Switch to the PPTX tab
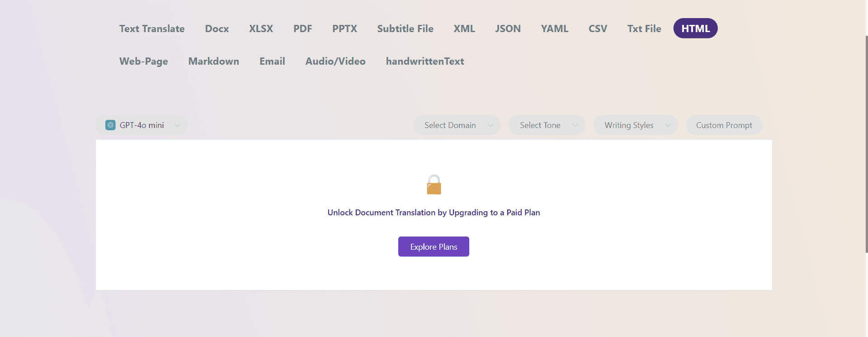Image resolution: width=868 pixels, height=337 pixels. click(344, 28)
